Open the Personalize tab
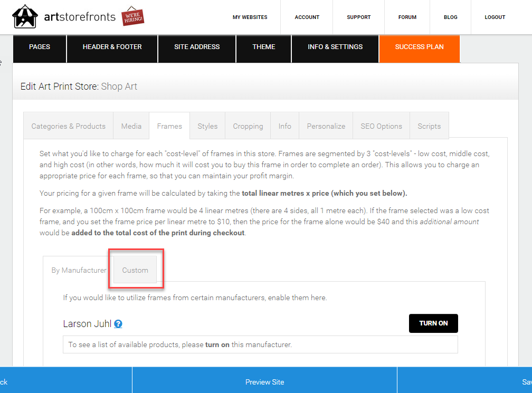The height and width of the screenshot is (393, 532). tap(326, 126)
